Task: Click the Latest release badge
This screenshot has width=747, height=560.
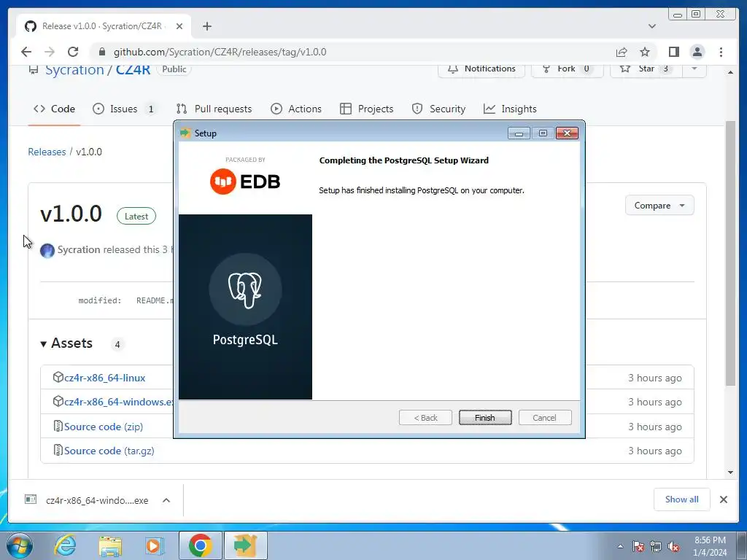Action: [x=136, y=216]
